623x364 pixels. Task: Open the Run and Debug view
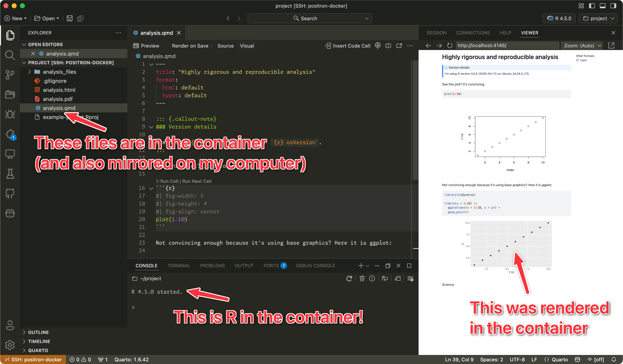10,114
